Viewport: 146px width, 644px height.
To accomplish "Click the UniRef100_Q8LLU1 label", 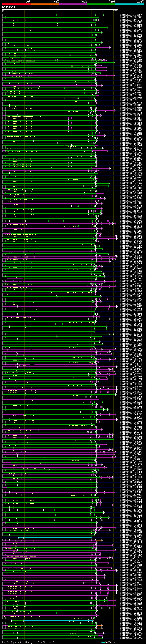I will click(x=131, y=203).
